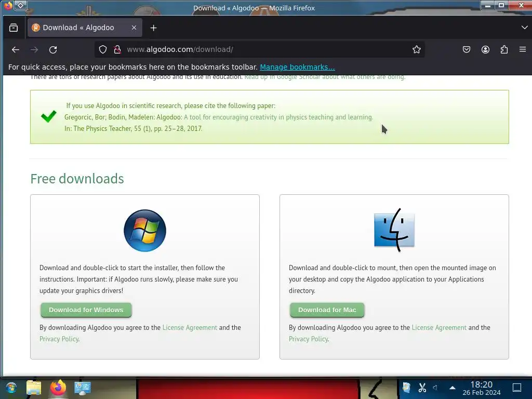Open License Agreement link in the Windows card
Image resolution: width=532 pixels, height=399 pixels.
190,328
